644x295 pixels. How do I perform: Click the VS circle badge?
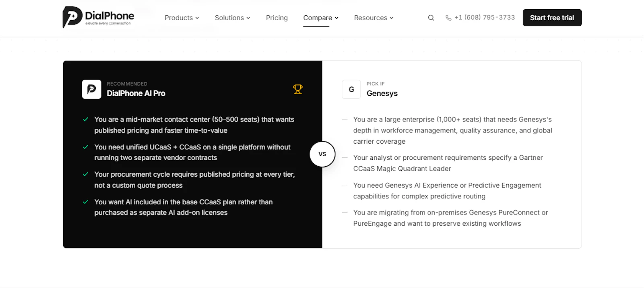tap(322, 154)
